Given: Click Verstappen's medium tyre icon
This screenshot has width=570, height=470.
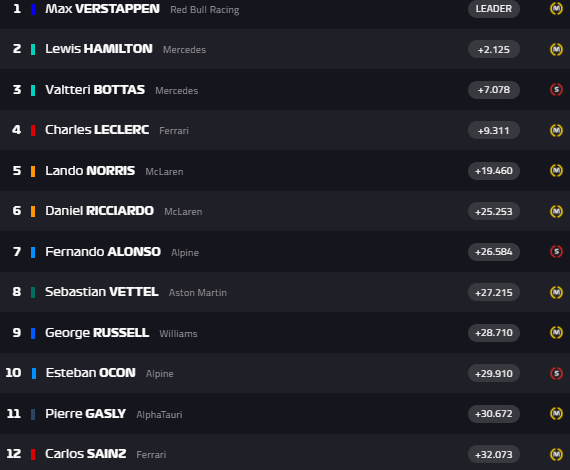Looking at the screenshot, I should pos(556,9).
